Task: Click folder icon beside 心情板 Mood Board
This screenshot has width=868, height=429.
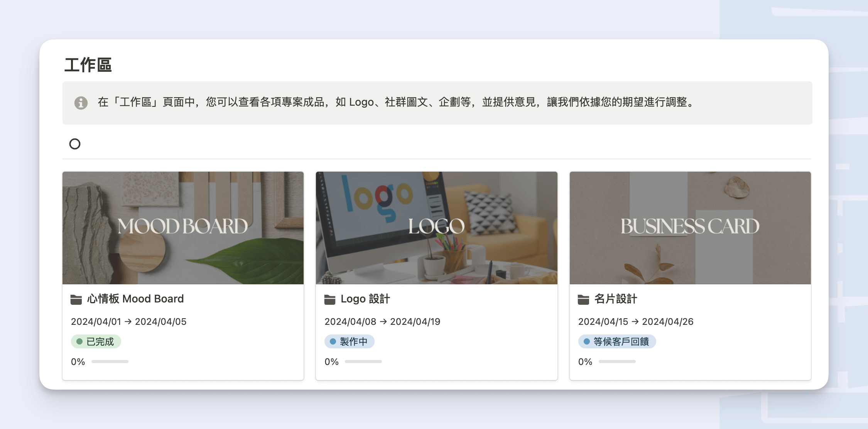Action: (x=76, y=299)
